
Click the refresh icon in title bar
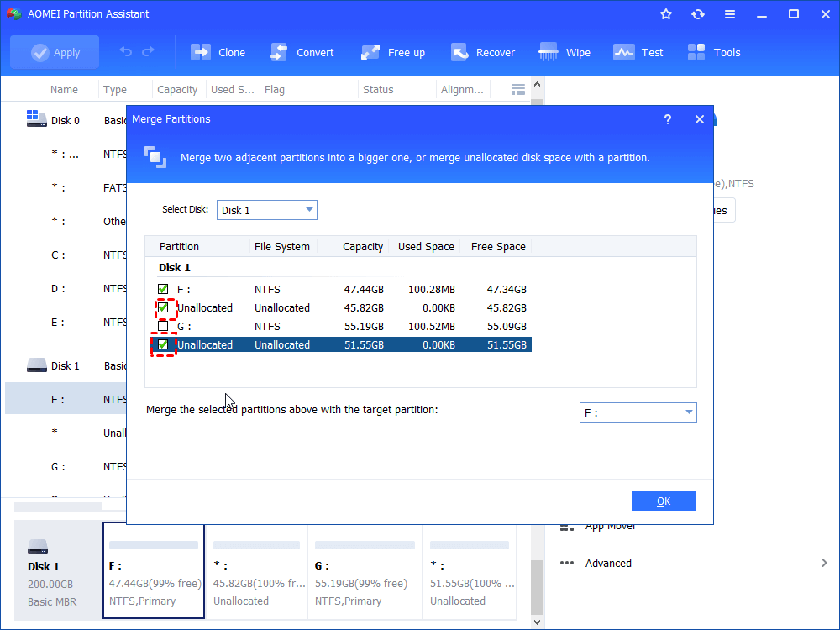(697, 14)
